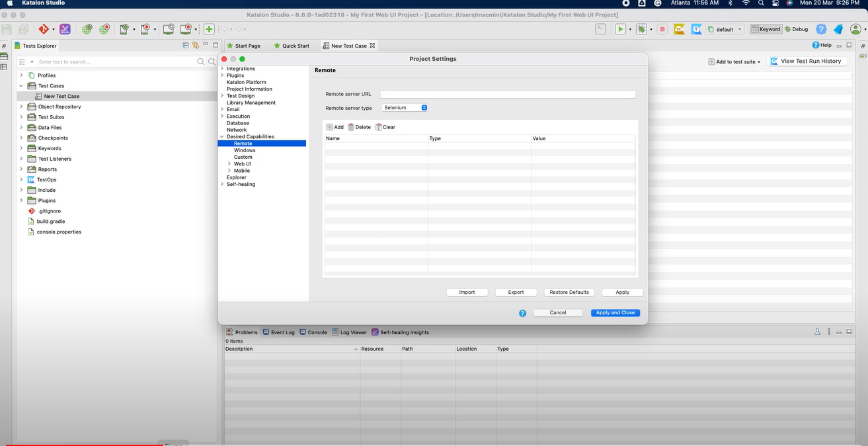Click the red Stop execution icon
Viewport: 868px width, 446px height.
[662, 29]
